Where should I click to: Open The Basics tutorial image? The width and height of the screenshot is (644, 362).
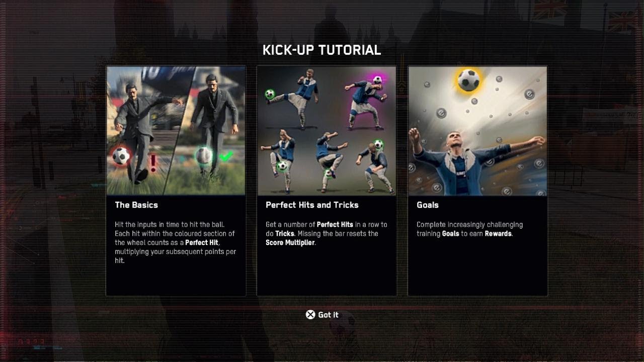(x=176, y=131)
